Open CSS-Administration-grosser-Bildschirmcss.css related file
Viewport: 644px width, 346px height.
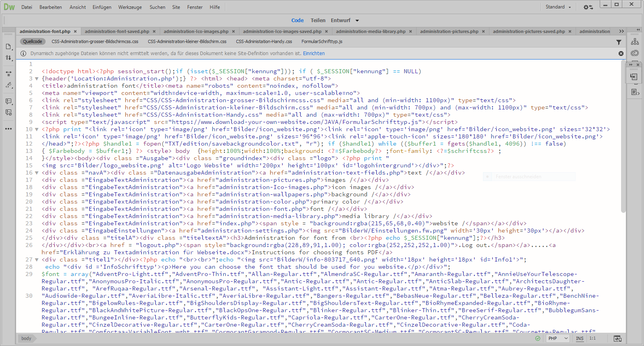(x=95, y=41)
